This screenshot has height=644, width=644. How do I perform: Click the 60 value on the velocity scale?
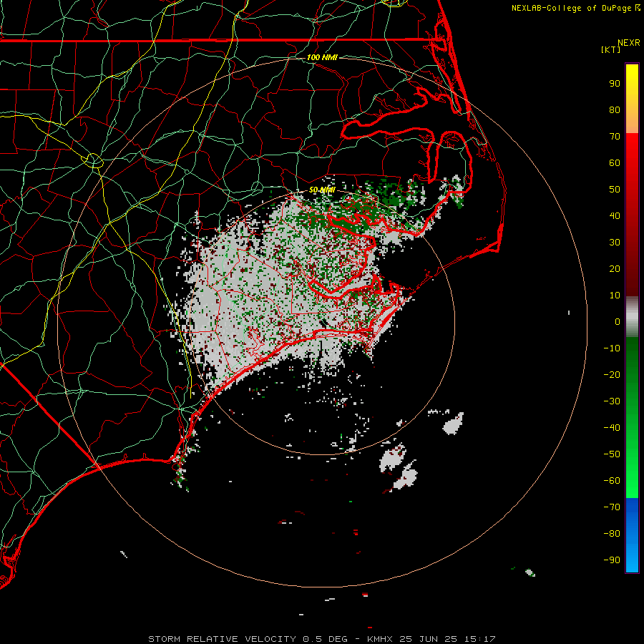pyautogui.click(x=615, y=163)
